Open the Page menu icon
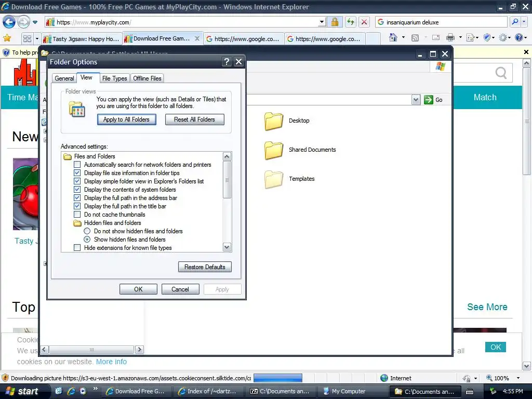The image size is (532, 399). (470, 37)
